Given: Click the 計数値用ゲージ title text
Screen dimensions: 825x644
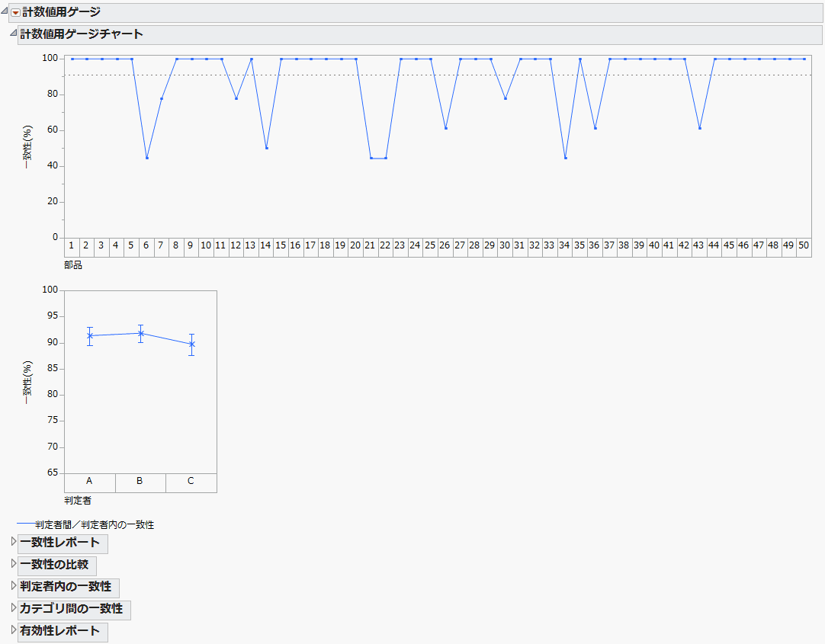Looking at the screenshot, I should pos(62,12).
